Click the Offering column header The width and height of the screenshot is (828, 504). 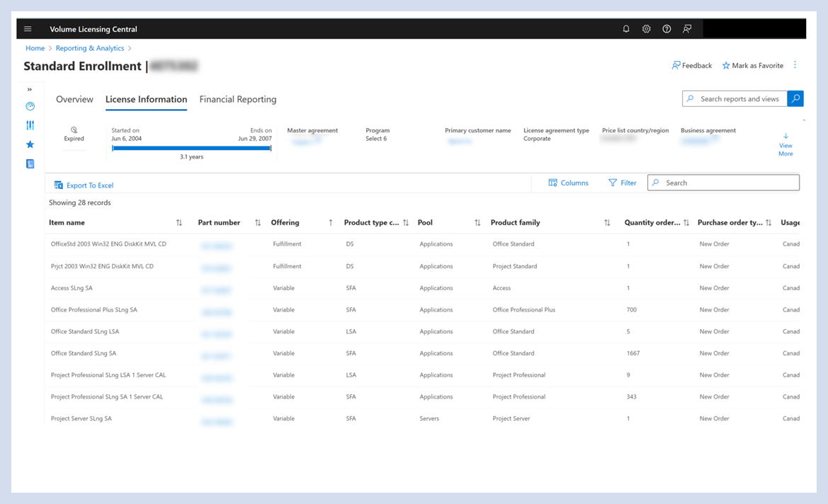tap(285, 223)
